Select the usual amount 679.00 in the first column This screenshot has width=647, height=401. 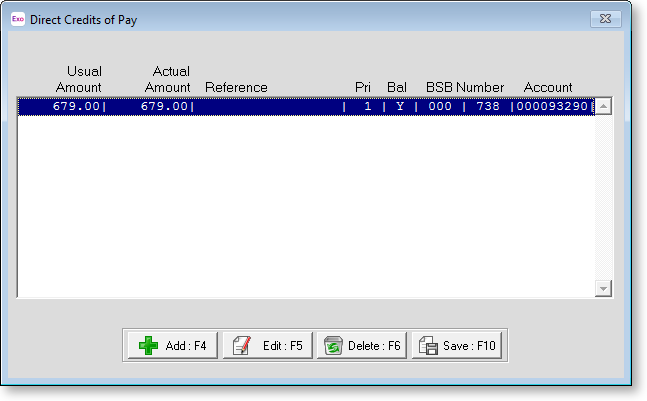click(x=77, y=106)
